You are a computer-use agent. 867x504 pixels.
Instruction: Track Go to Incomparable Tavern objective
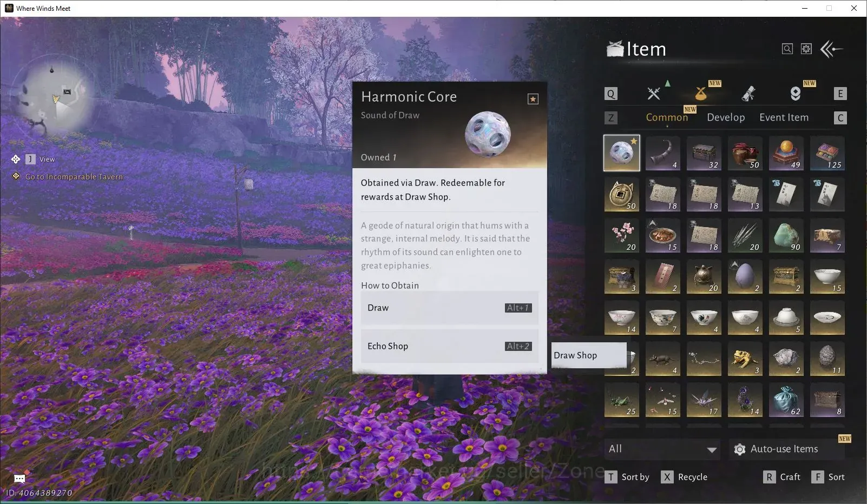coord(74,177)
